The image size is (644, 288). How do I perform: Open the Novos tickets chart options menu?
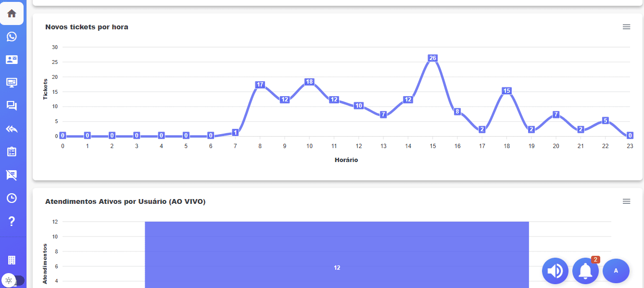point(626,27)
